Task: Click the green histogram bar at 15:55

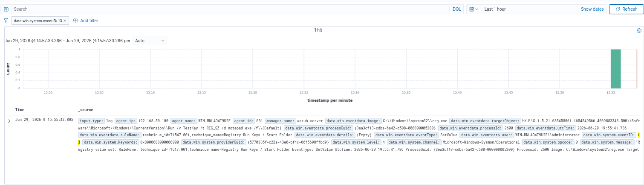Action: (x=615, y=69)
